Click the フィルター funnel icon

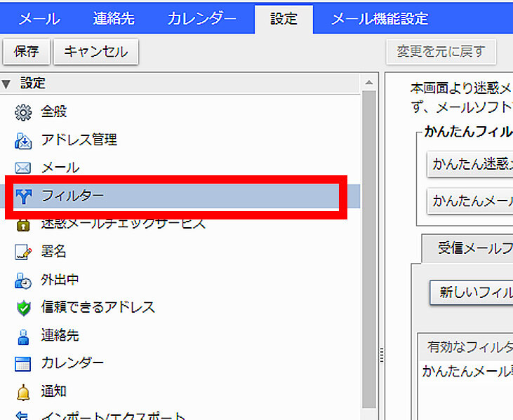[23, 196]
